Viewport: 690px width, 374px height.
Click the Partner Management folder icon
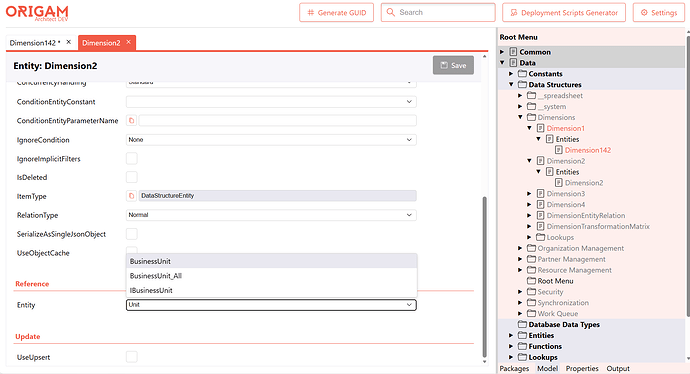pos(532,259)
